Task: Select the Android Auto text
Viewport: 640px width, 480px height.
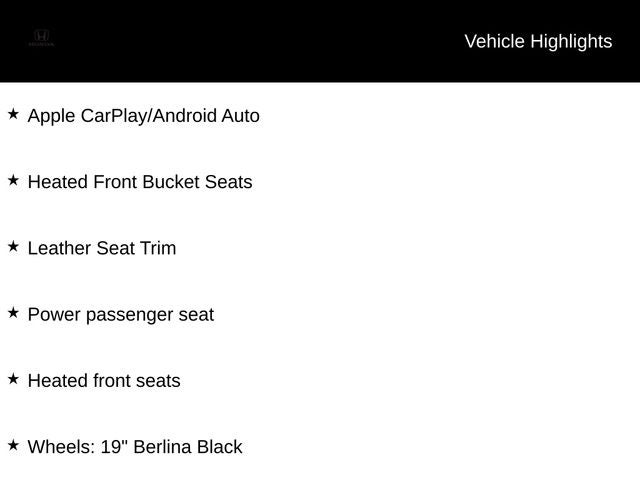Action: coord(206,116)
